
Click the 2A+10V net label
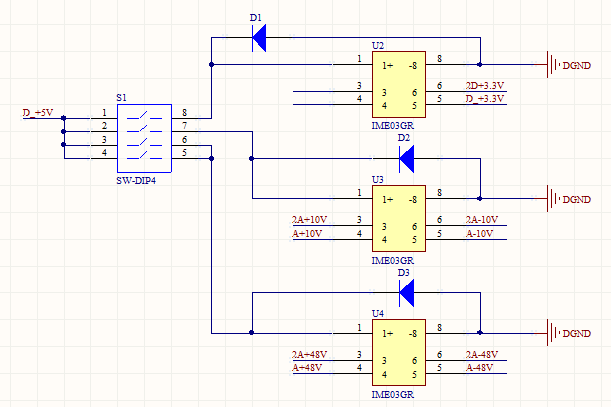tap(309, 220)
